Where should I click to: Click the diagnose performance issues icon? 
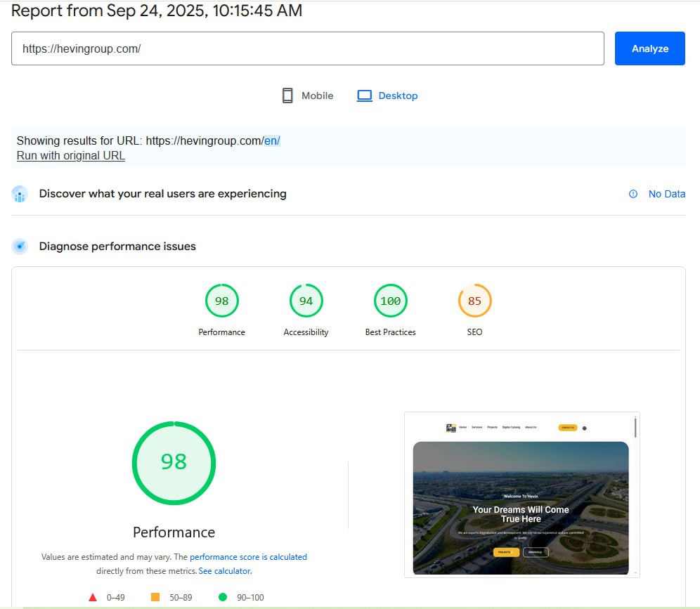point(20,247)
